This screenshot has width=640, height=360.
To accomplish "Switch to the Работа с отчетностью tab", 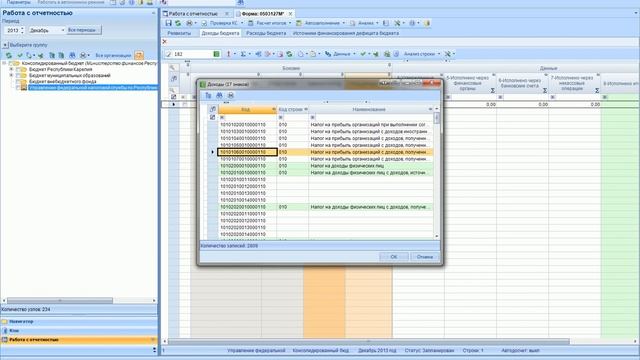I will [x=193, y=13].
